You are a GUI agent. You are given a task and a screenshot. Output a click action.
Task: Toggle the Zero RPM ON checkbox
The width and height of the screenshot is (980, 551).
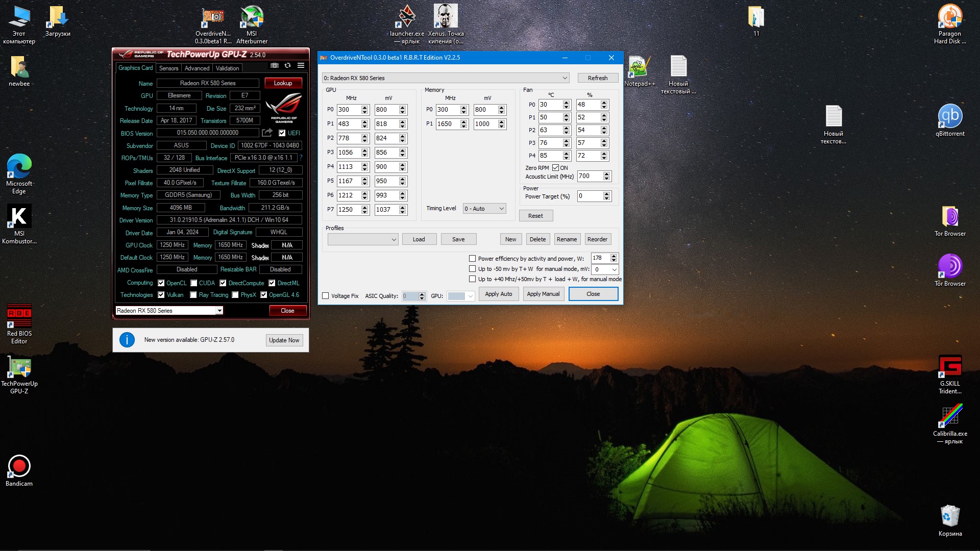click(x=555, y=168)
